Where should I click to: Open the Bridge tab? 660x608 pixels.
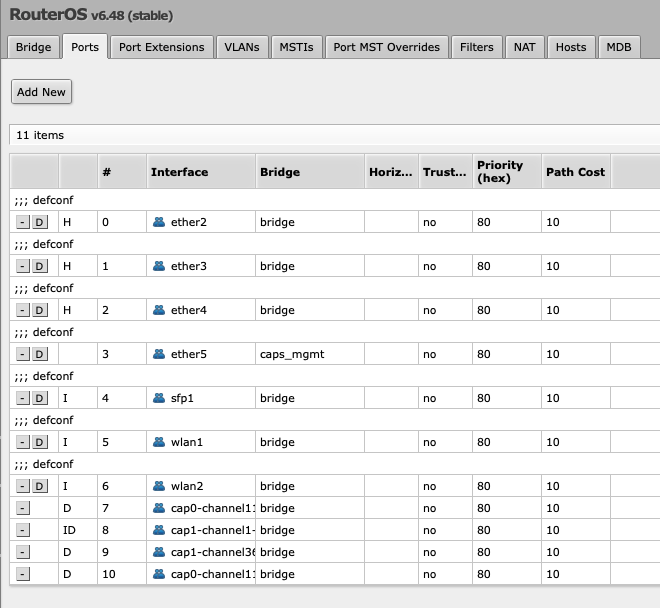pos(33,47)
